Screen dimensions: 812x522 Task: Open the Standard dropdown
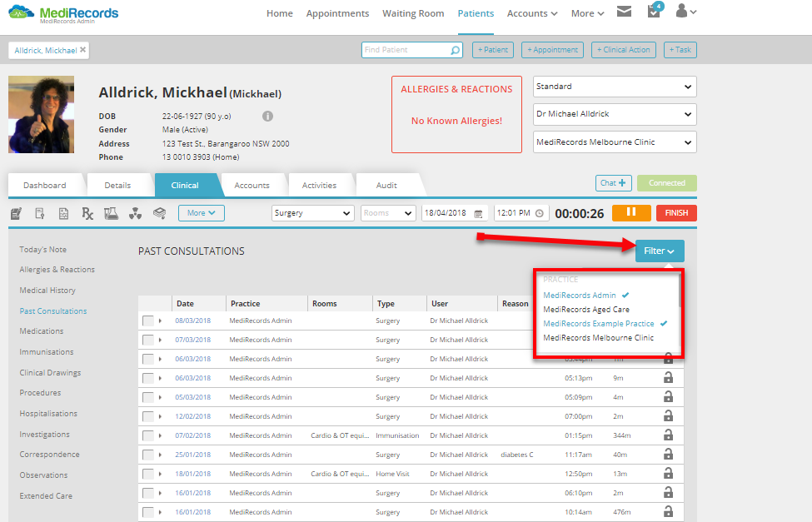(x=615, y=87)
